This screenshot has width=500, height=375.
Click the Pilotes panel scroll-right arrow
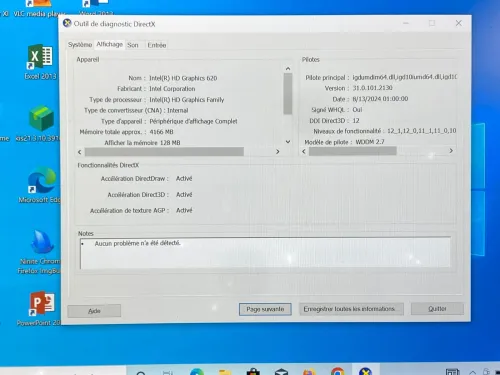click(451, 151)
